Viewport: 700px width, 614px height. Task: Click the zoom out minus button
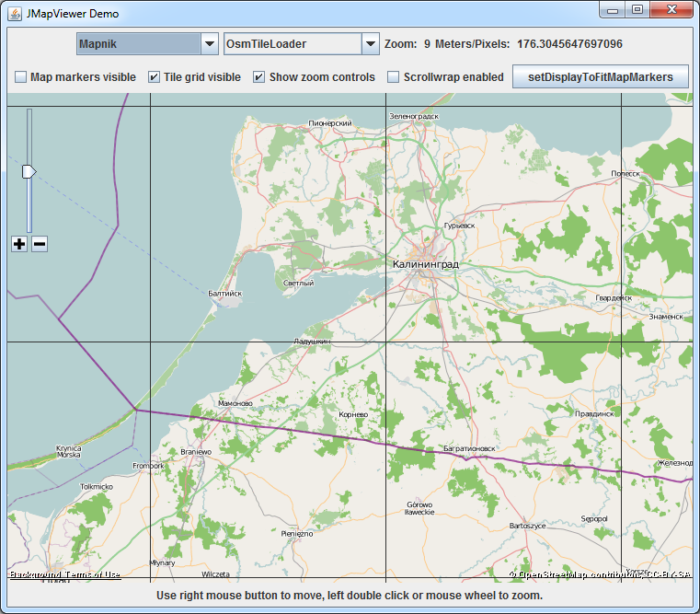[40, 244]
